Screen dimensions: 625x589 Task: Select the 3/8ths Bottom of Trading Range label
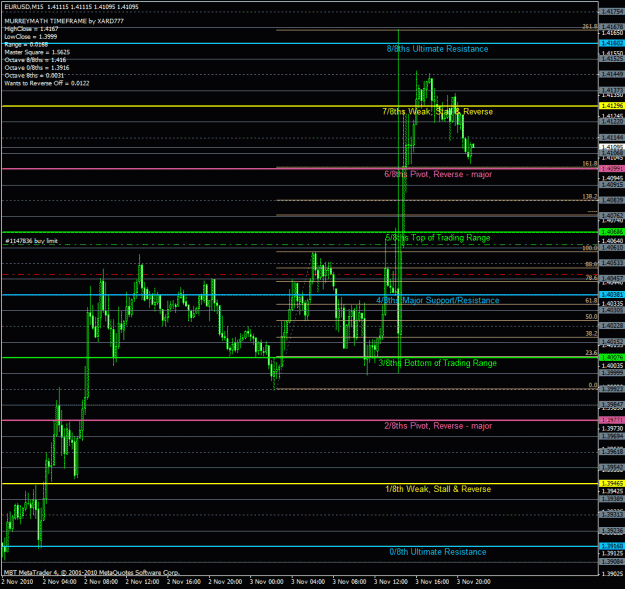coord(437,363)
